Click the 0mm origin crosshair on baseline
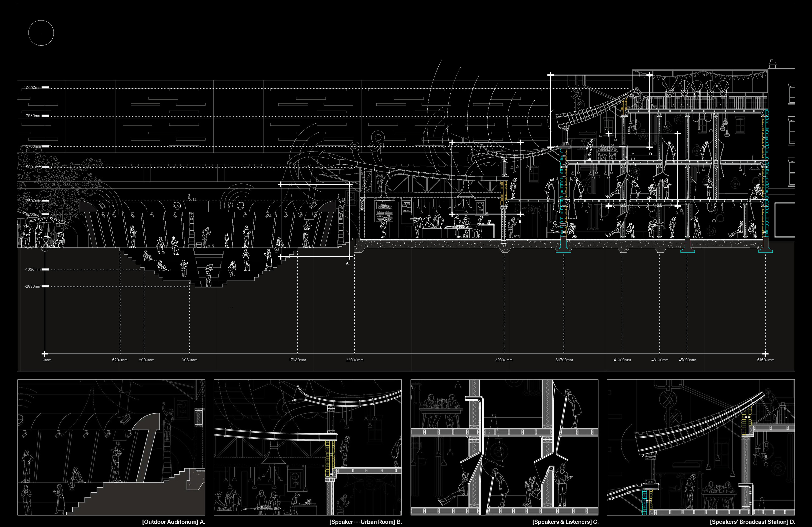This screenshot has height=527, width=812. click(45, 354)
